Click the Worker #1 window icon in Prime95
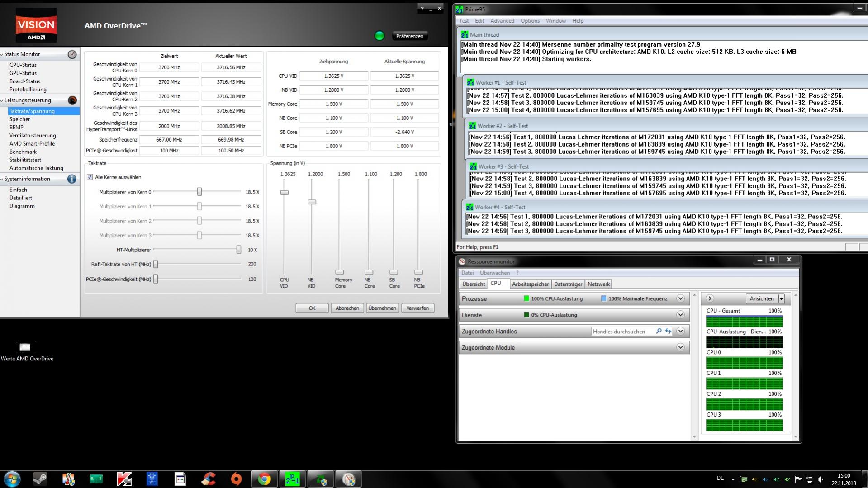 [470, 82]
